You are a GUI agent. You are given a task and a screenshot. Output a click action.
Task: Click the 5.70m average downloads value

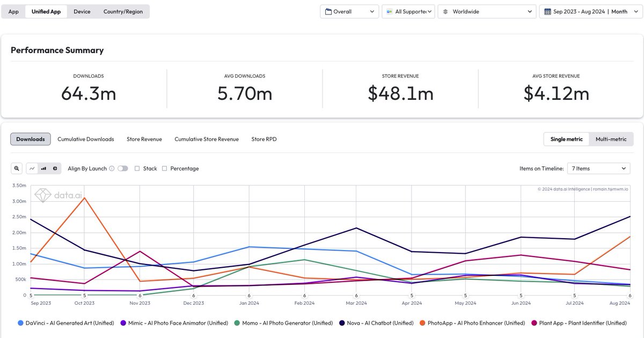tap(245, 93)
